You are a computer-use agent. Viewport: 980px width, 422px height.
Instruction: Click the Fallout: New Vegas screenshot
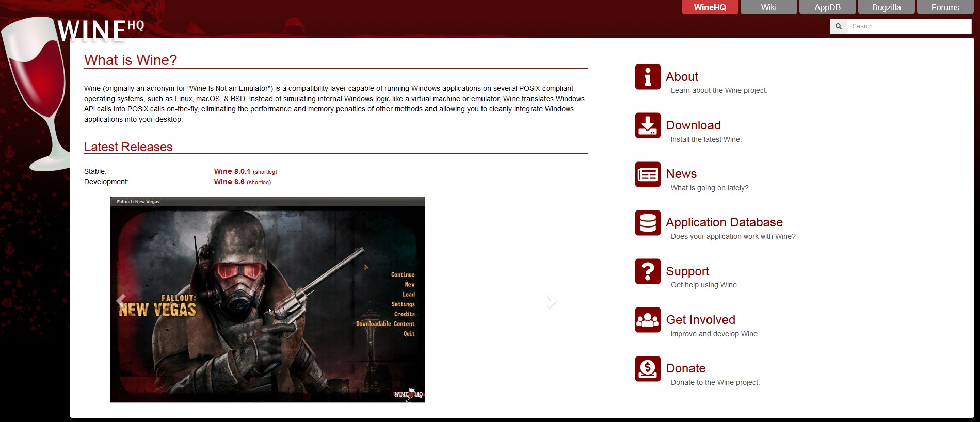point(267,300)
